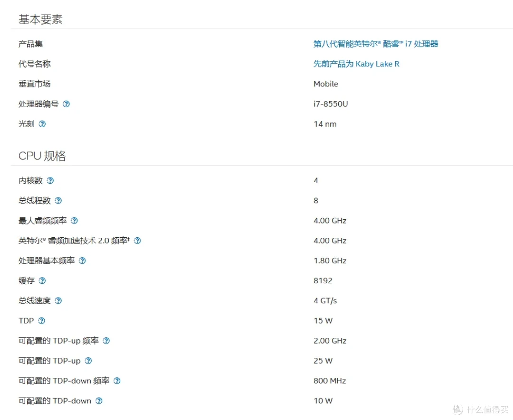The height and width of the screenshot is (420, 513).
Task: Select core count value 4
Action: coord(316,180)
